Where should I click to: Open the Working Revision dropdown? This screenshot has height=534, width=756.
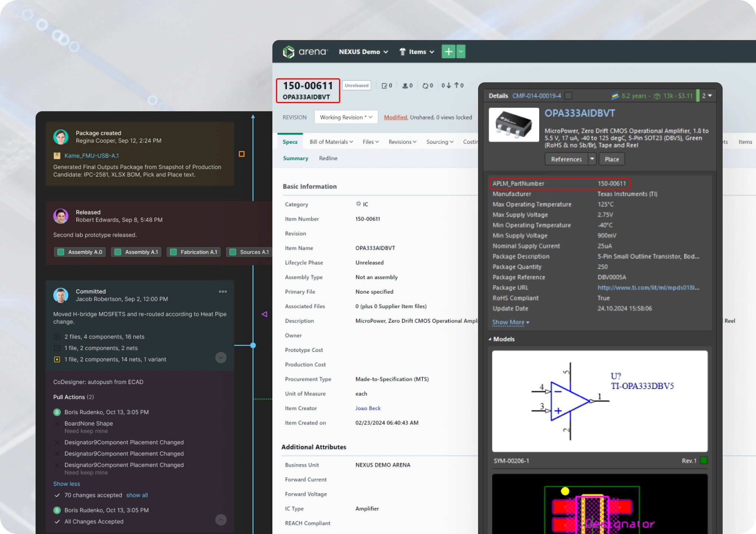346,117
